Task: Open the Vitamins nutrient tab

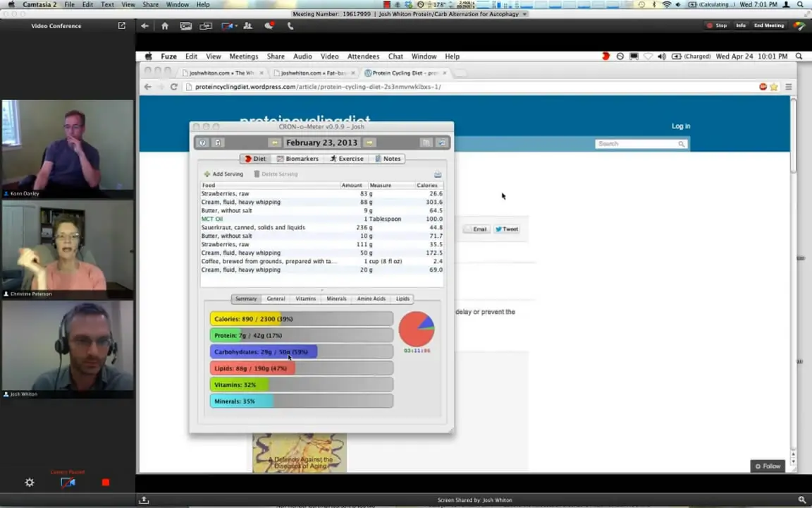Action: (305, 299)
